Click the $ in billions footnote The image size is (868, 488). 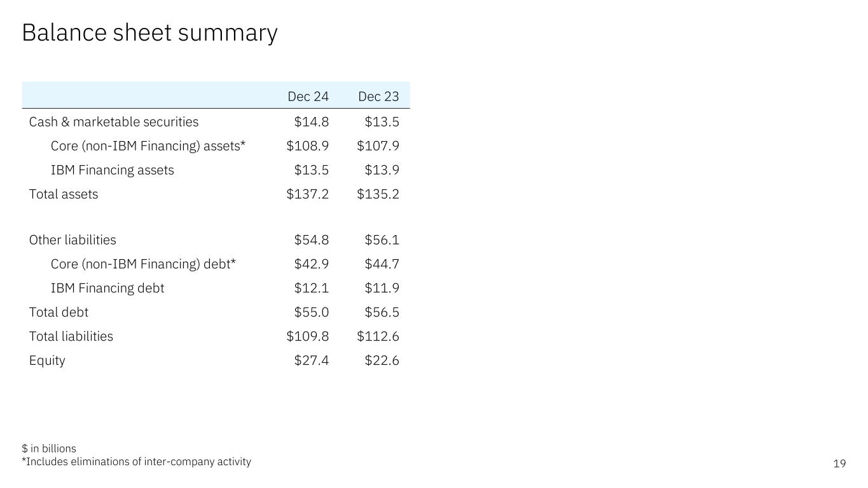coord(49,449)
